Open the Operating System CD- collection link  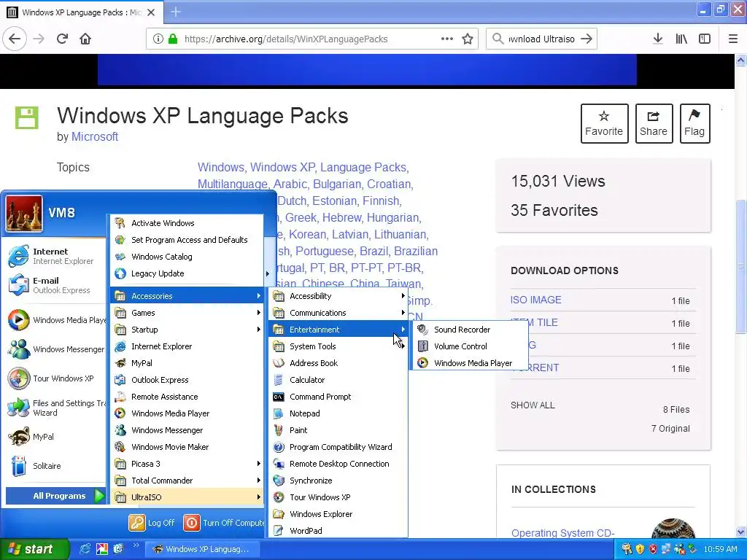coord(563,533)
